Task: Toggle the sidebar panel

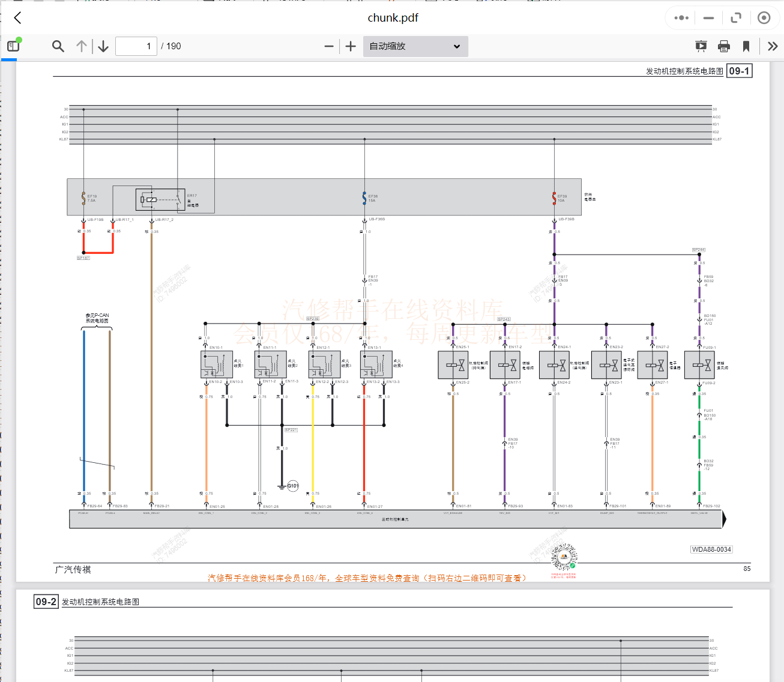Action: tap(13, 46)
